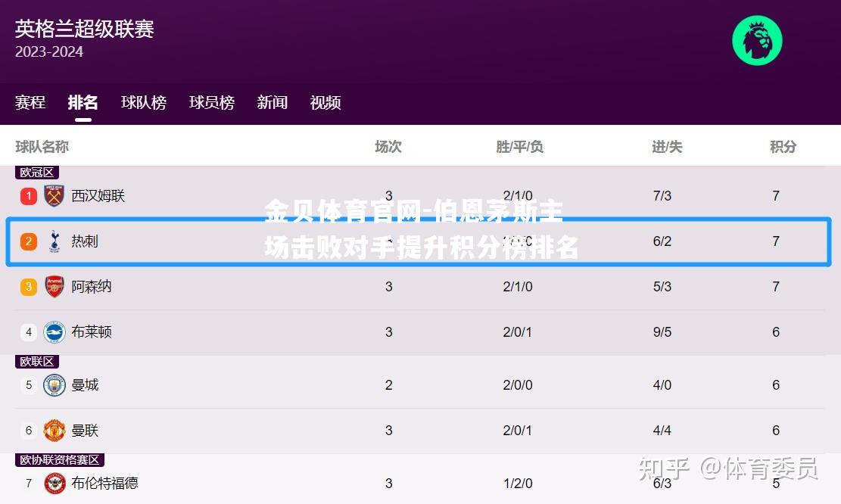
Task: Click 阿森纳's 2/1/0 record cell
Action: click(x=518, y=286)
